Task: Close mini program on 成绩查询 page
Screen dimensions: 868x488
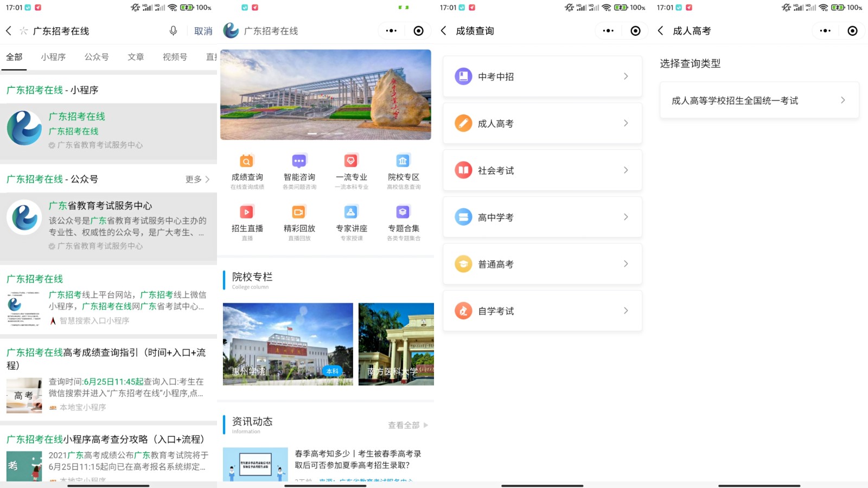Action: pyautogui.click(x=635, y=31)
